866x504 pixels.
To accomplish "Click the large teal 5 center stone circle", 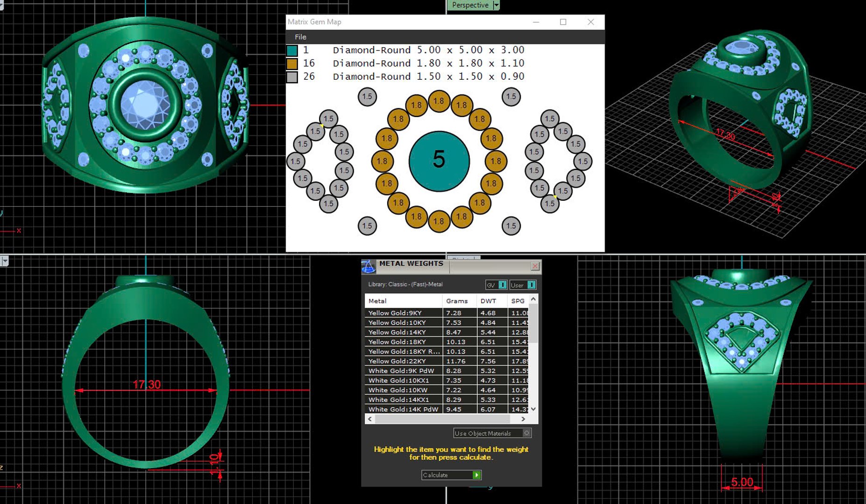I will (439, 161).
